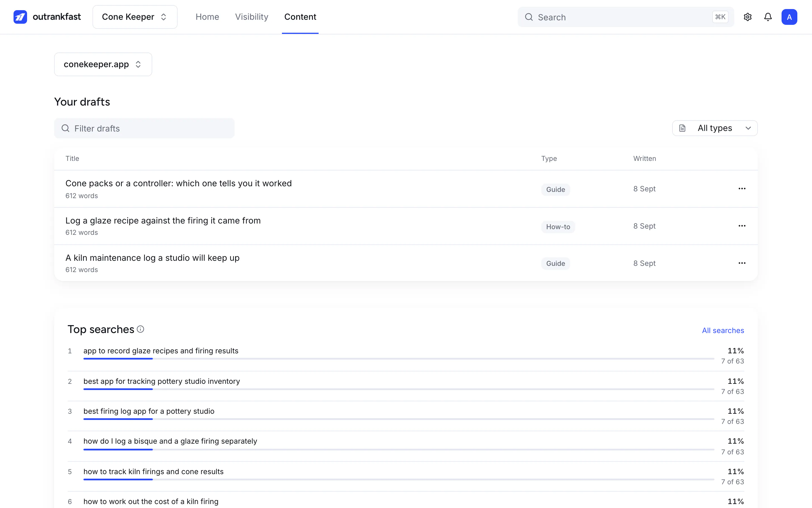The image size is (812, 508).
Task: Select search "best firing log app for a pottery studio"
Action: (x=149, y=411)
